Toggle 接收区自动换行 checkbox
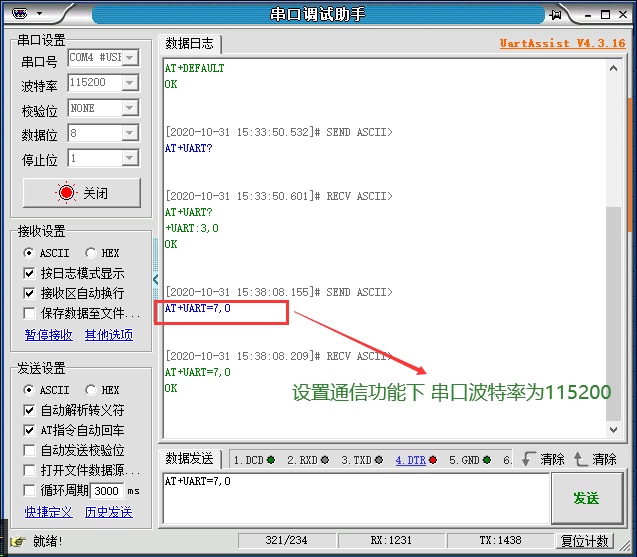The image size is (637, 557). pos(29,293)
